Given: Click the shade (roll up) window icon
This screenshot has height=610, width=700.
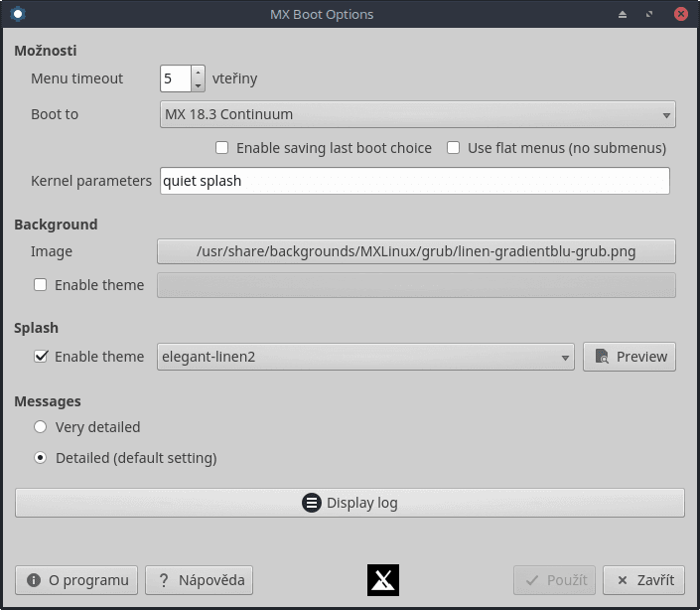Looking at the screenshot, I should tap(623, 15).
